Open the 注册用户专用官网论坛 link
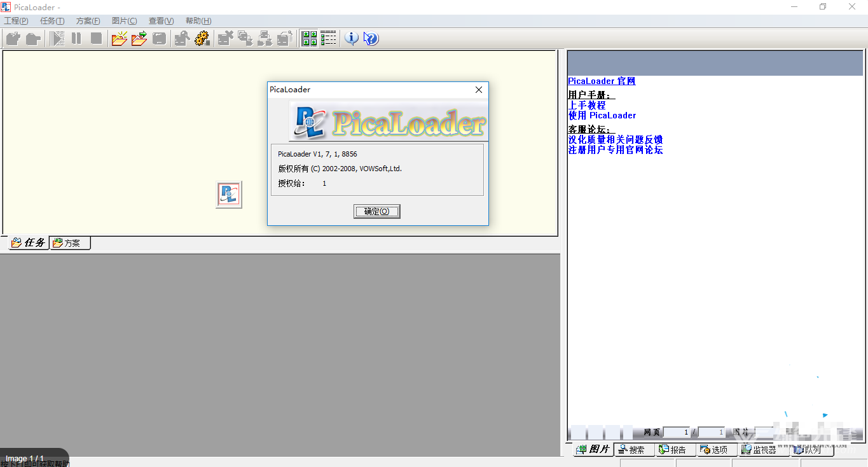 point(616,150)
